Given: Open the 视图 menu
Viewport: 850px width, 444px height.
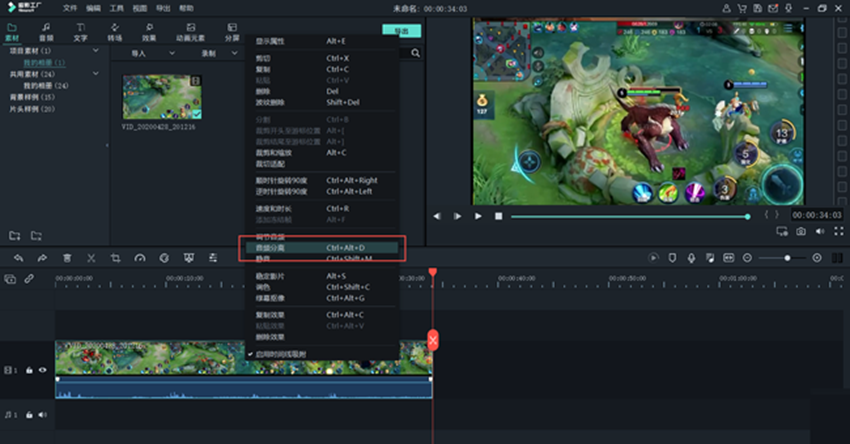Looking at the screenshot, I should pyautogui.click(x=140, y=8).
